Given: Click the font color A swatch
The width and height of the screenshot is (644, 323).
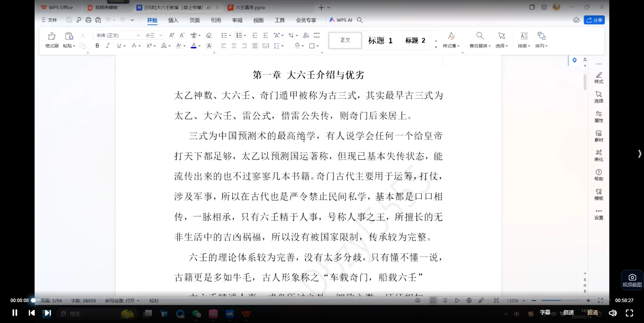Looking at the screenshot, I should pos(193,46).
